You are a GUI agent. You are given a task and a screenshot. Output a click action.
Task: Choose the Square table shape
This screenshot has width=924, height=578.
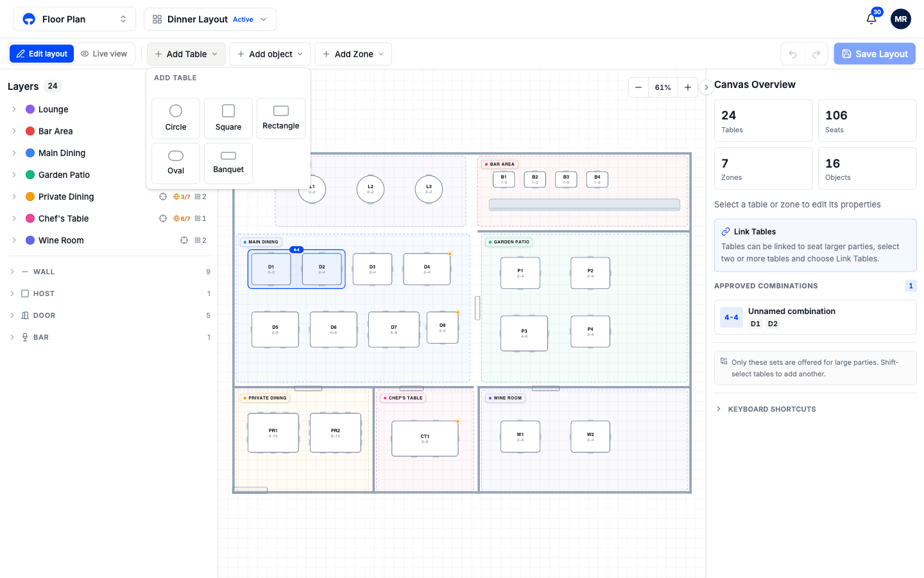click(x=228, y=118)
